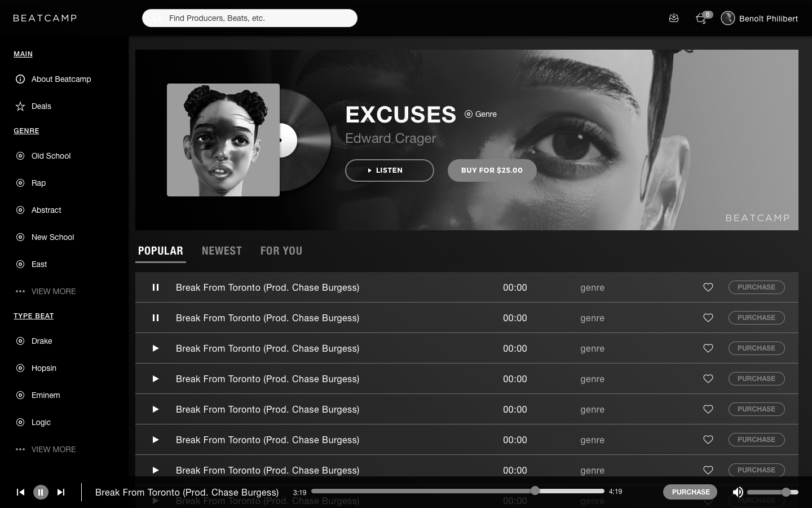Click LISTEN button for Excuses
Screen dimensions: 812x508
pos(390,170)
